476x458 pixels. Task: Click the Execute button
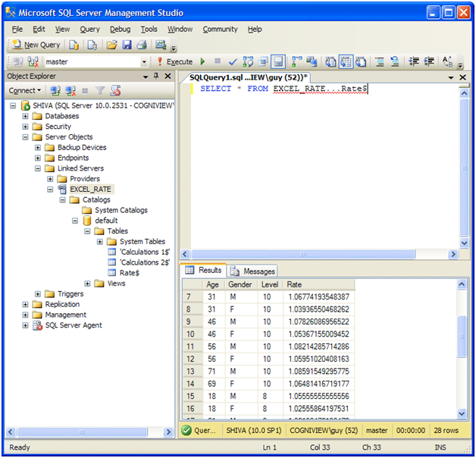point(175,62)
